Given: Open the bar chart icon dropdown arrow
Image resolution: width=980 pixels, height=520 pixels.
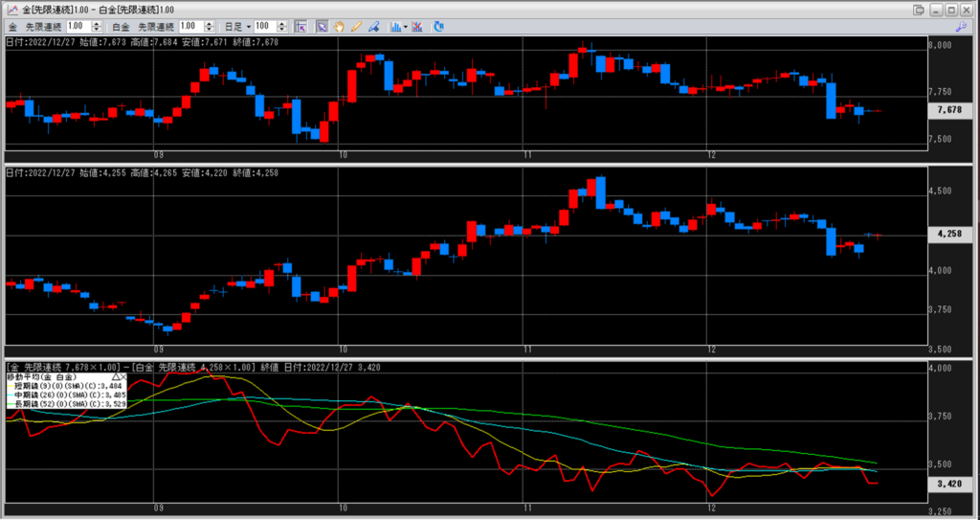Looking at the screenshot, I should click(x=406, y=27).
